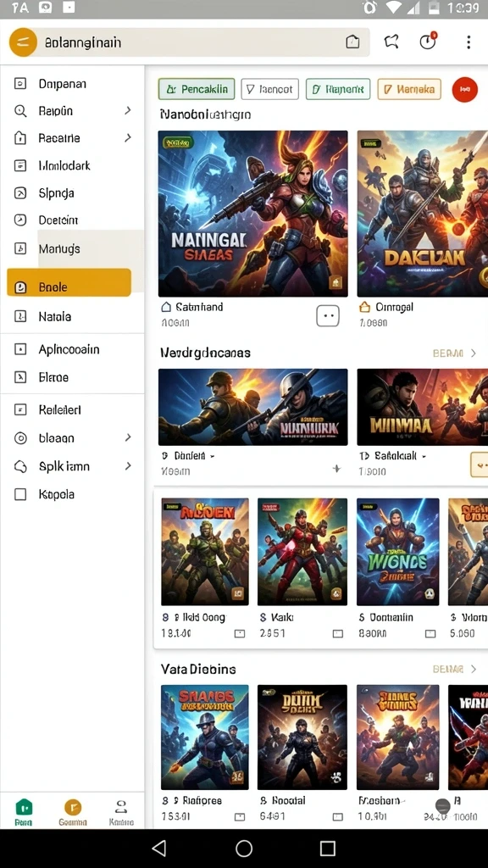Click the Blaroe sidebar icon
Screen dimensions: 488x868
pyautogui.click(x=20, y=377)
